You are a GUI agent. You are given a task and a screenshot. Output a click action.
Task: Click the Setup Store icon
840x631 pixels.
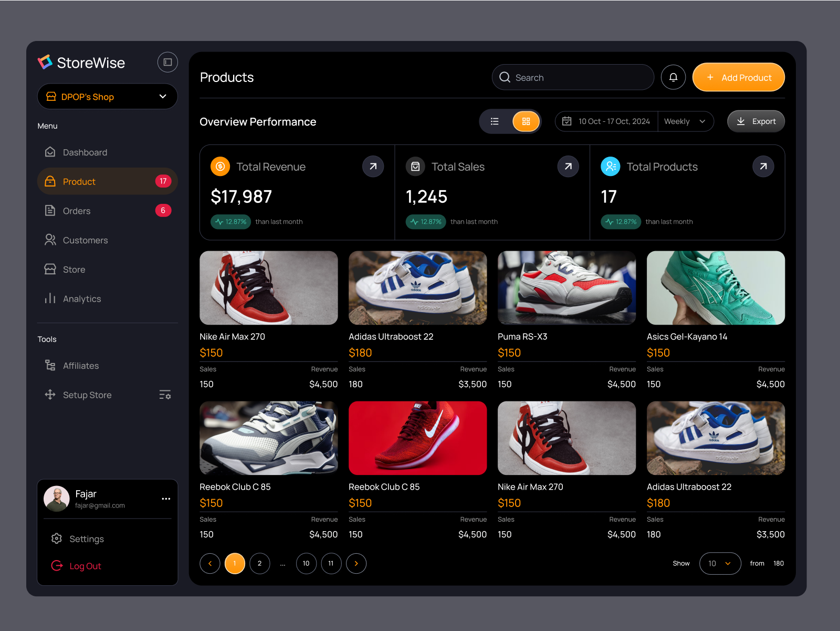coord(50,395)
